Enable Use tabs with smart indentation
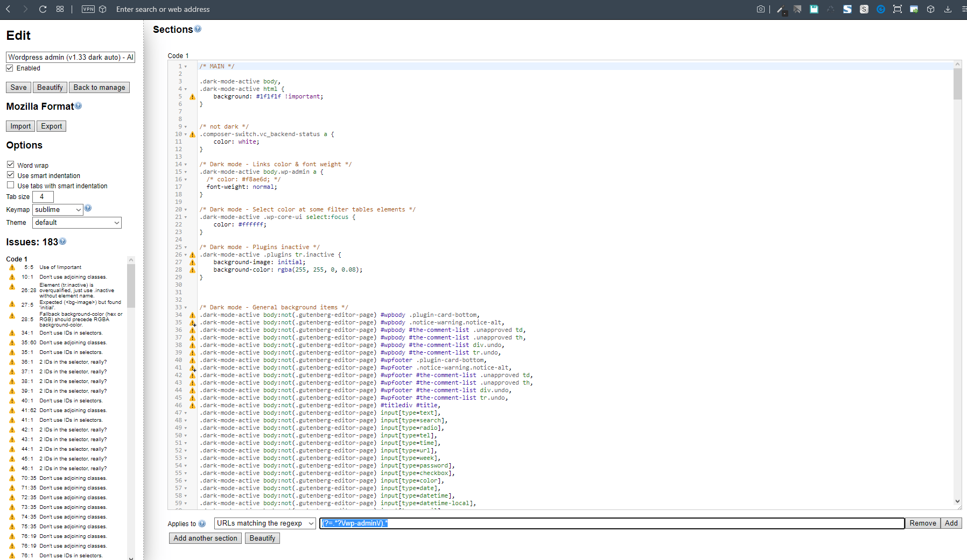The width and height of the screenshot is (967, 560). [x=10, y=185]
